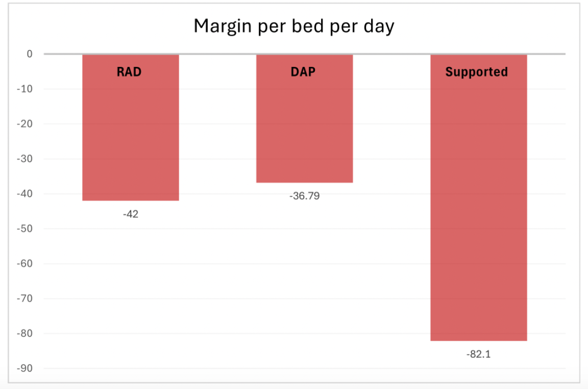Select the -42 data label
Viewport: 588px width, 389px height.
[x=131, y=214]
